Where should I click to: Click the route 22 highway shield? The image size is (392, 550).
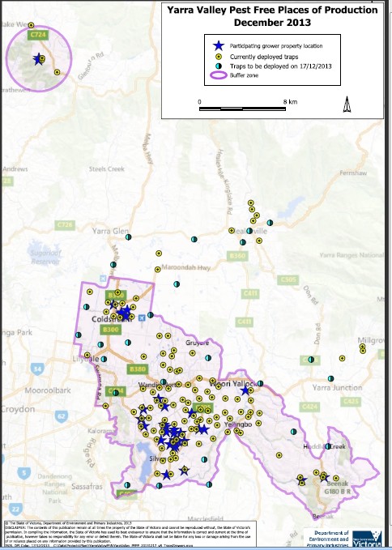pos(15,509)
